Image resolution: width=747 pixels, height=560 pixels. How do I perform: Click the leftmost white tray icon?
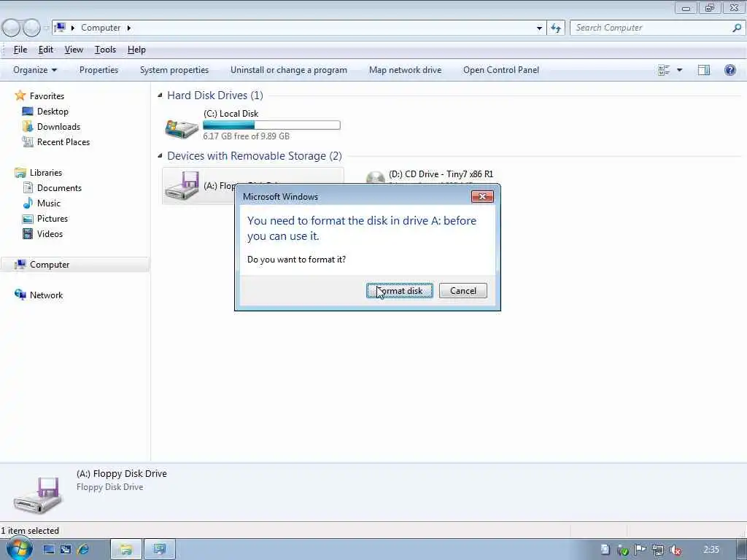(x=605, y=550)
